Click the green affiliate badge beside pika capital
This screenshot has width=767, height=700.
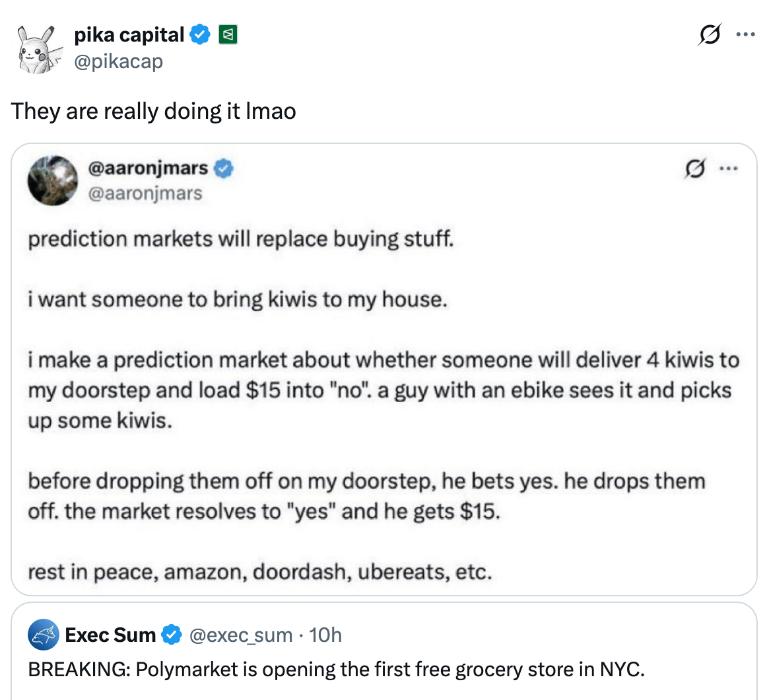(x=228, y=34)
